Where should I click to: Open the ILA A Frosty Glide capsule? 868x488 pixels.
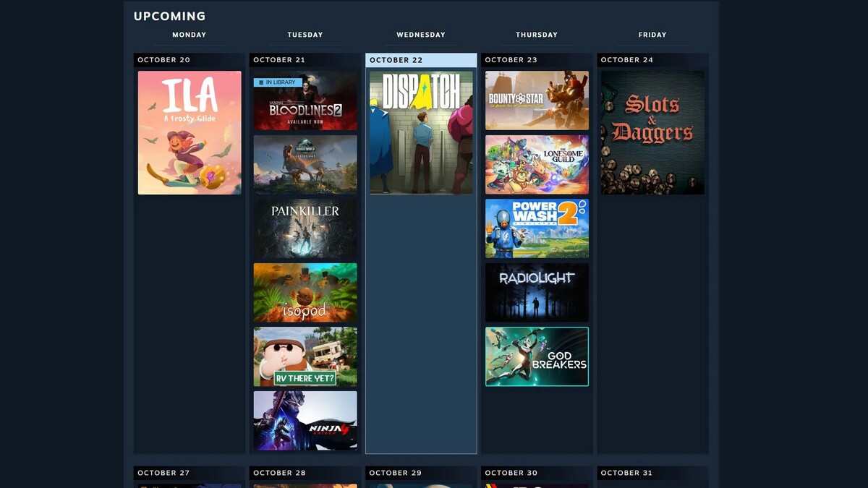[x=189, y=132]
